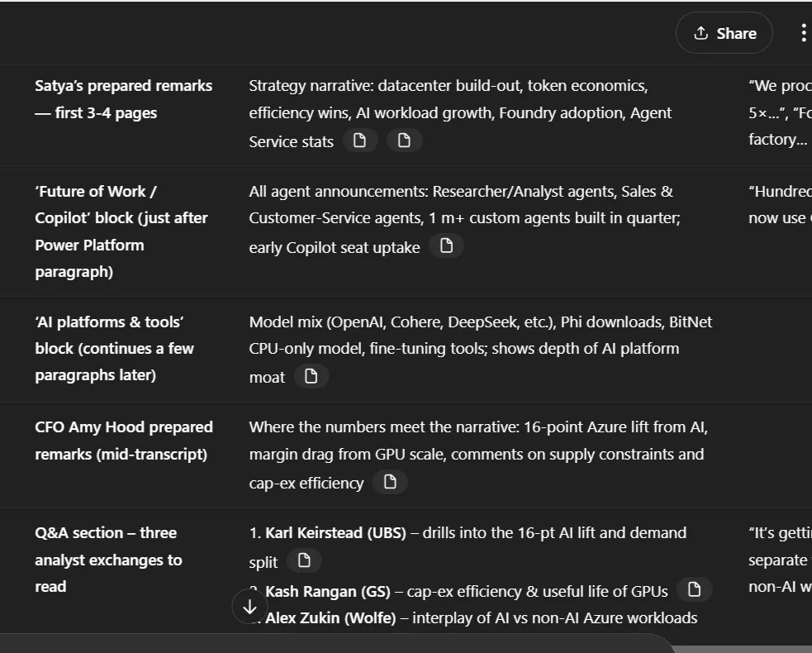Click the 'We proc…' quote cell
This screenshot has height=653, width=812.
click(x=780, y=112)
